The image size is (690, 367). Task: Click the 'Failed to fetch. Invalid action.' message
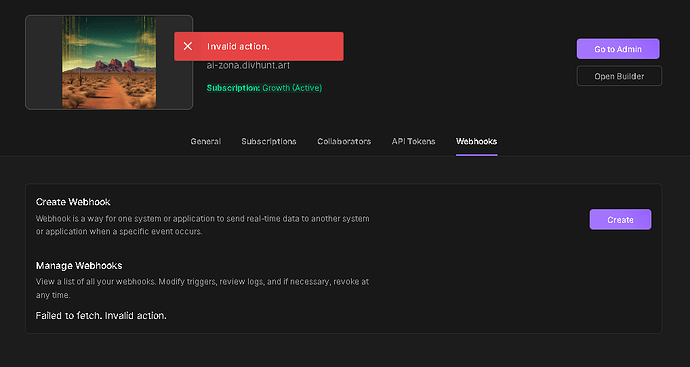tap(101, 316)
